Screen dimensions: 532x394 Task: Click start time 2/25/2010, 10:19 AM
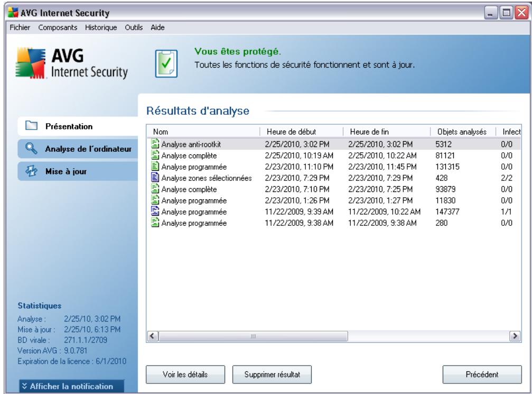[x=299, y=155]
